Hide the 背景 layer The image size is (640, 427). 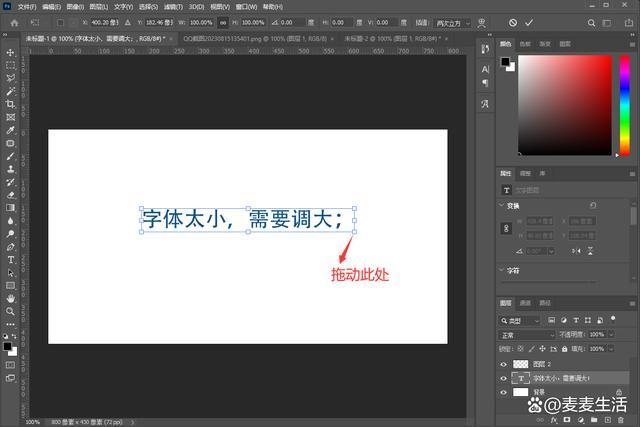[x=503, y=392]
